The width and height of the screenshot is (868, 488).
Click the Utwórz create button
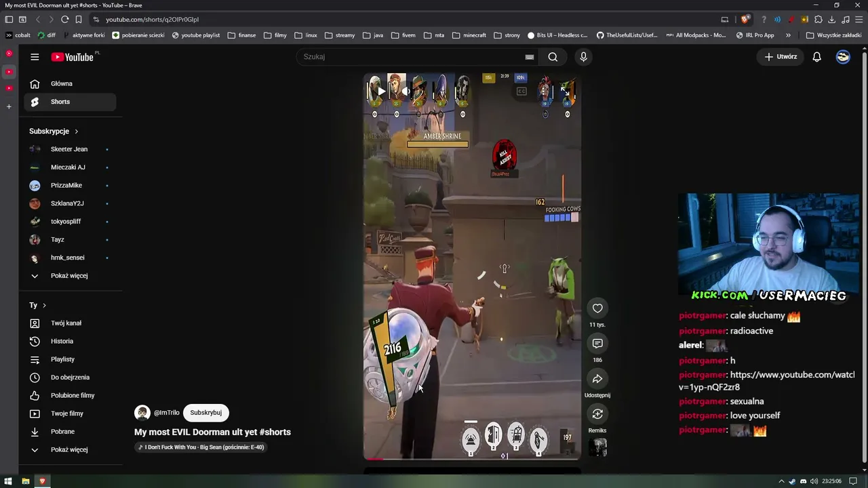[x=781, y=57]
